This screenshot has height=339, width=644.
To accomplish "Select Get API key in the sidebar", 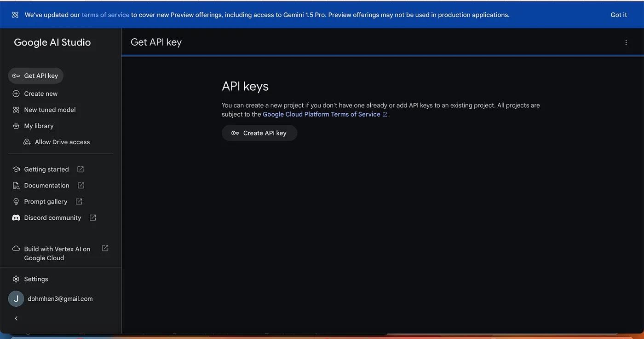I will point(36,76).
